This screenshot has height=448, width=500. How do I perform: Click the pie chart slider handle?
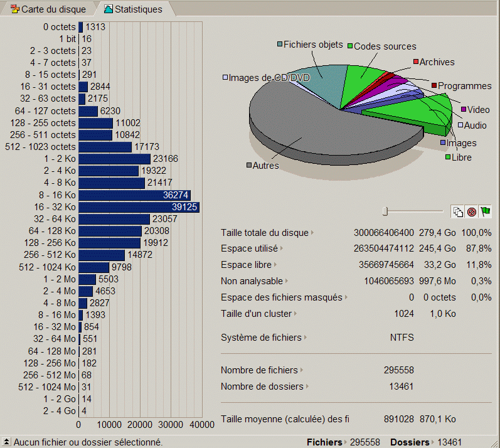[x=385, y=211]
